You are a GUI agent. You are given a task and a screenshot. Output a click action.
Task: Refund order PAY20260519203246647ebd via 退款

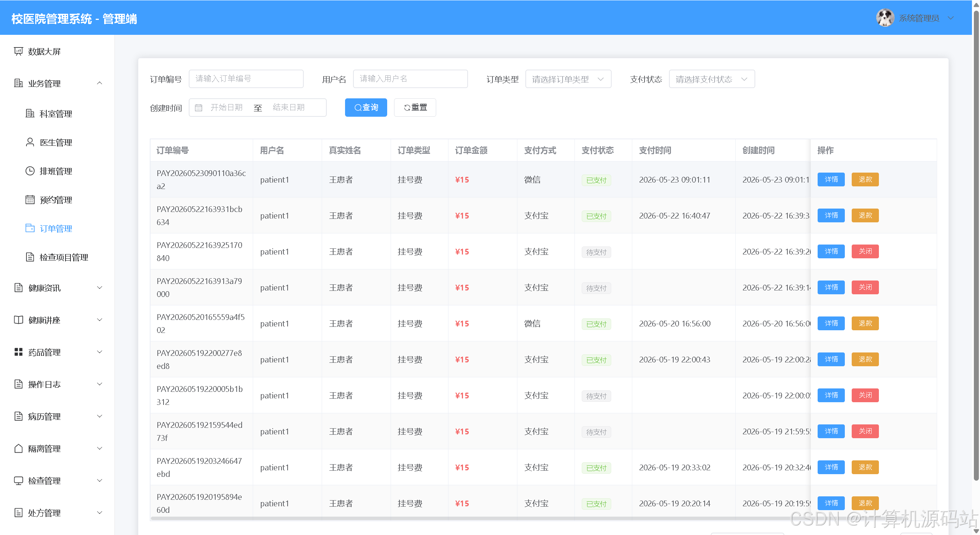coord(865,467)
